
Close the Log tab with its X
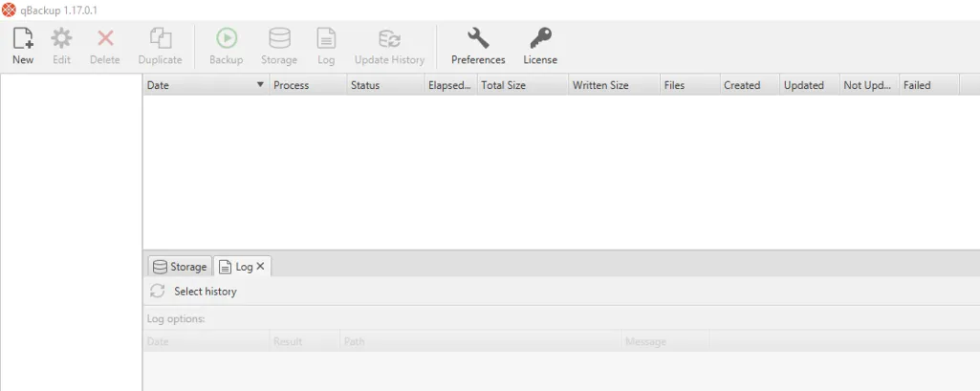point(261,266)
